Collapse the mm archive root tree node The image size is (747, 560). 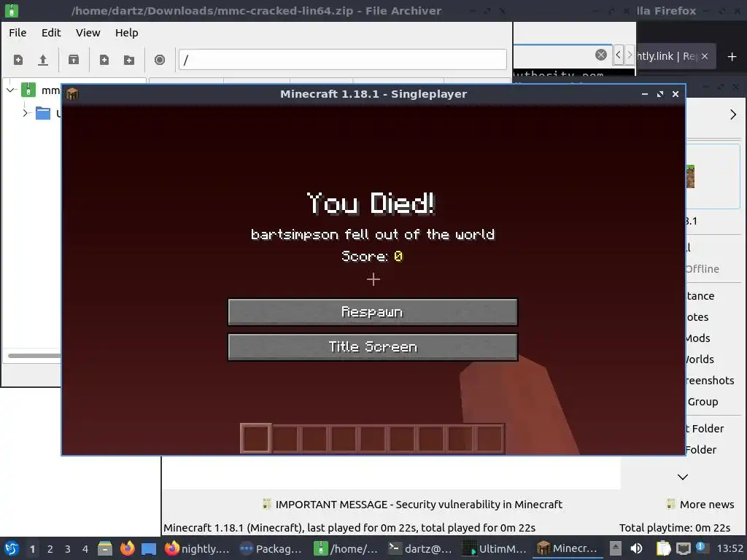11,90
